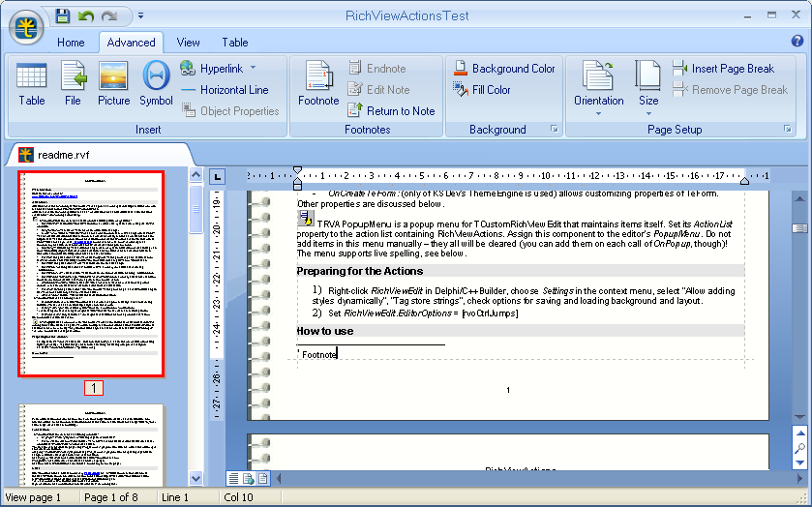812x507 pixels.
Task: Click 'Preparing for the Actions' heading
Action: [x=359, y=271]
